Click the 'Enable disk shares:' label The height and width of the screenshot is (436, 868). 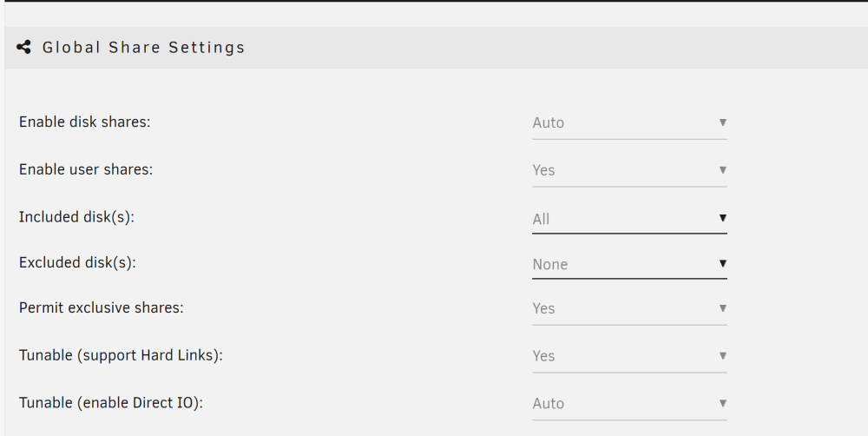[85, 122]
